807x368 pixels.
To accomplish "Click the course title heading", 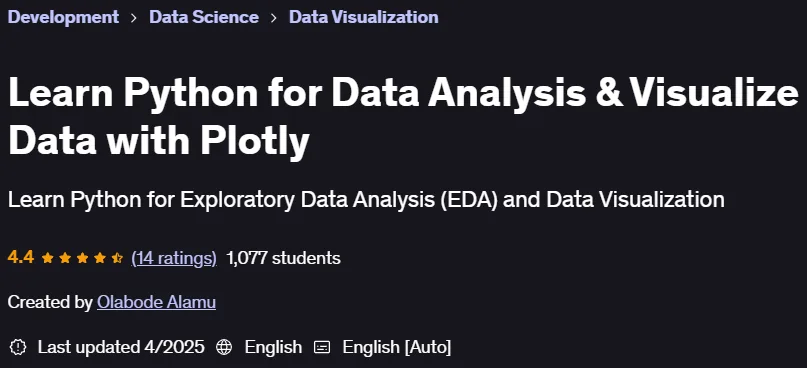I will (404, 116).
